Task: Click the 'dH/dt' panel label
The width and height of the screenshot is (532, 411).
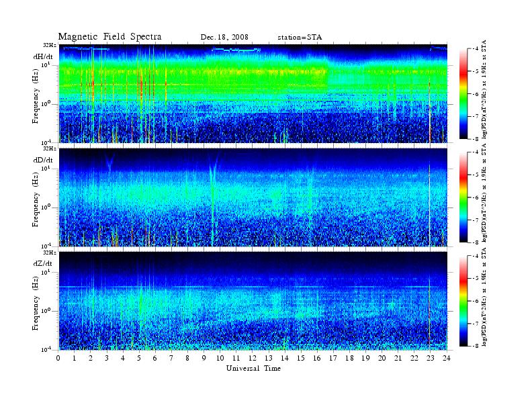Action: click(43, 56)
